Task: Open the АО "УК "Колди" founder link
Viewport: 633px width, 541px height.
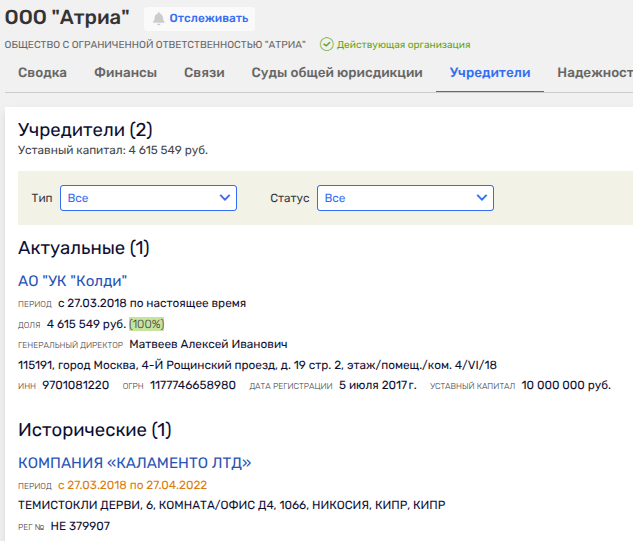Action: pyautogui.click(x=73, y=281)
